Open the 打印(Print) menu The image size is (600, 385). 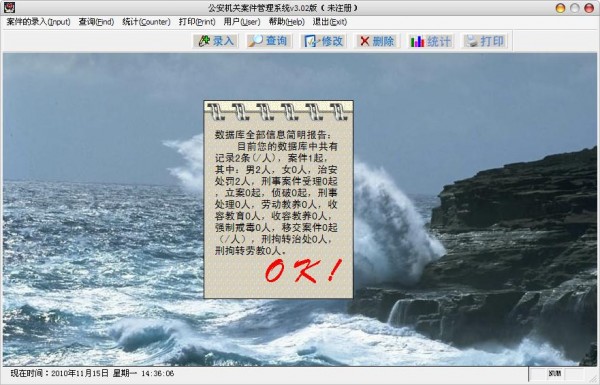(x=197, y=22)
